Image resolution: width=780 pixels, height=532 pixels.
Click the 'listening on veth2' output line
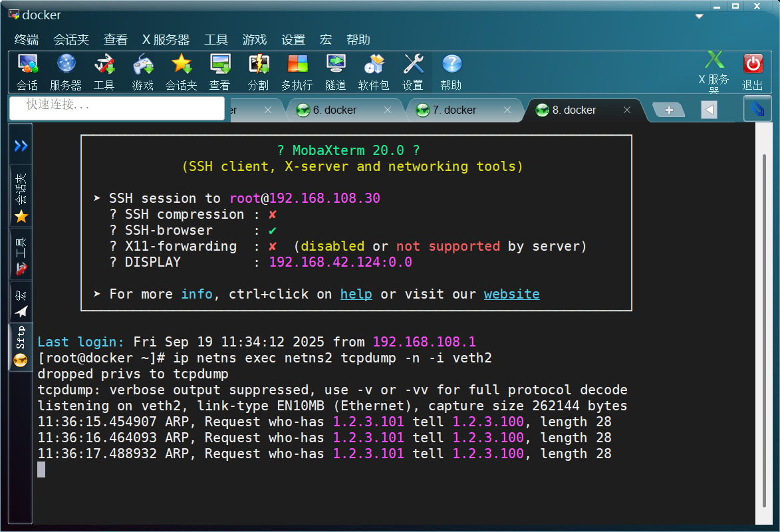332,406
